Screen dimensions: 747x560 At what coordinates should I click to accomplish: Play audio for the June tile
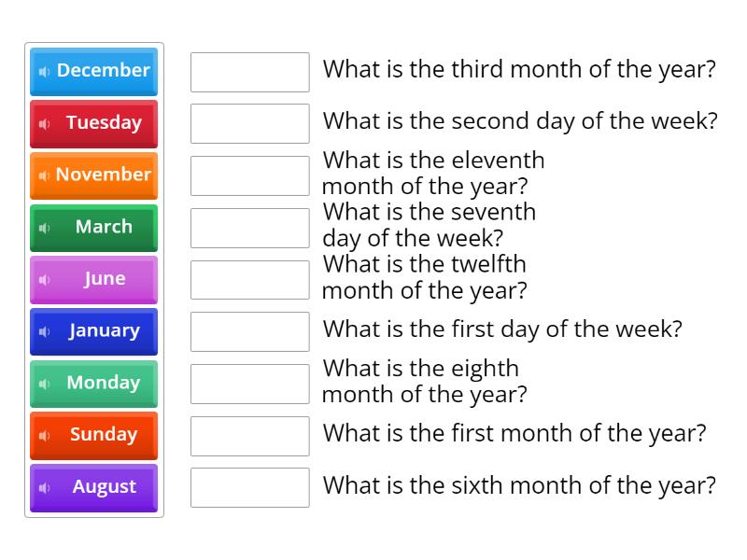(46, 279)
